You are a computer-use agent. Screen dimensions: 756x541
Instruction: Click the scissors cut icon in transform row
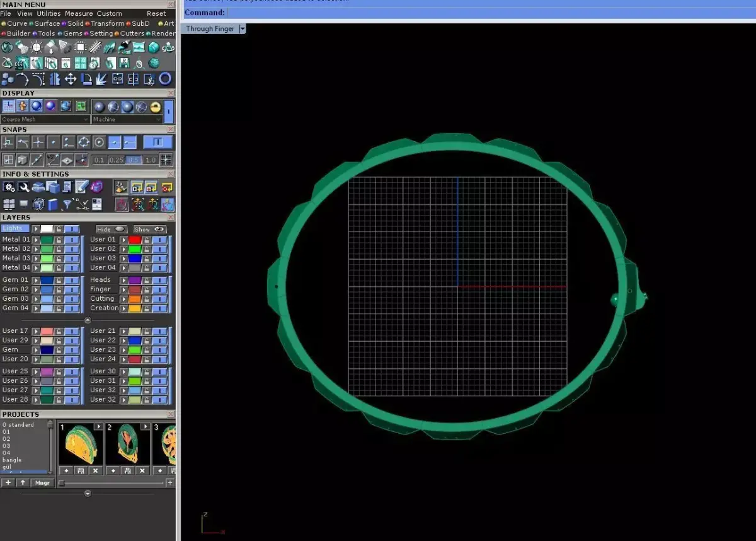coord(149,79)
